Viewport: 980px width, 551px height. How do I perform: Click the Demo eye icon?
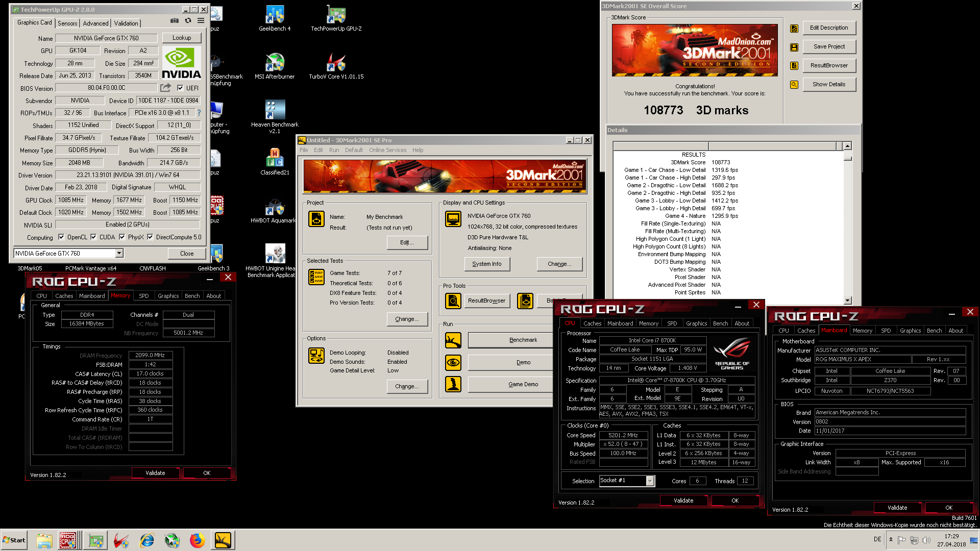453,363
